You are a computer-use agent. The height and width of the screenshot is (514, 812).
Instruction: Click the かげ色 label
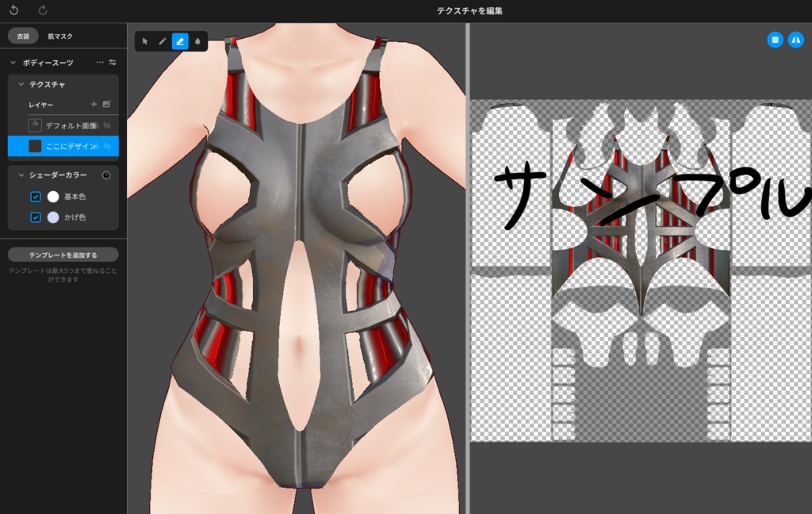(75, 217)
